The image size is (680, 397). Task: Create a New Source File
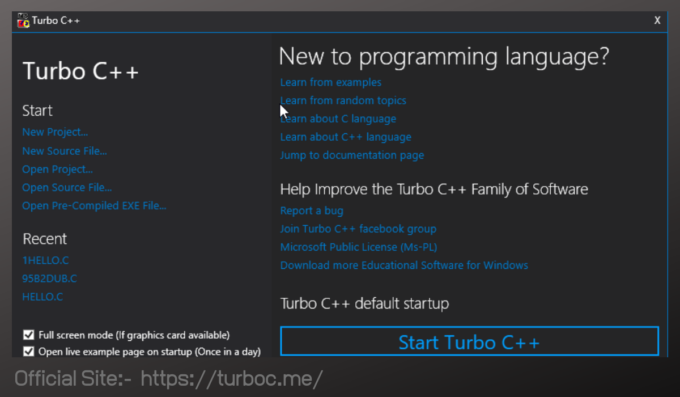pyautogui.click(x=65, y=151)
